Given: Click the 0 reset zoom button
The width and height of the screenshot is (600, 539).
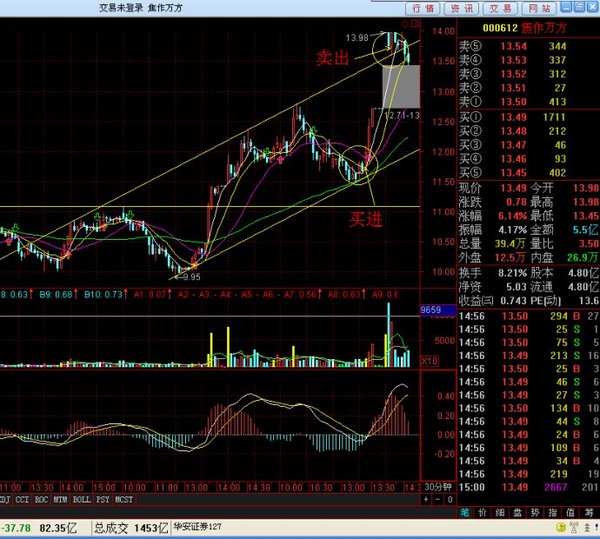Looking at the screenshot, I should click(450, 499).
